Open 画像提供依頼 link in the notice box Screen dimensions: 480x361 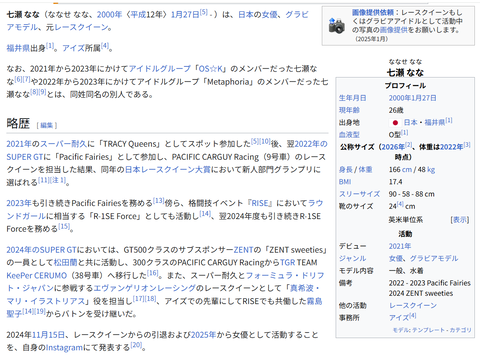click(x=373, y=13)
